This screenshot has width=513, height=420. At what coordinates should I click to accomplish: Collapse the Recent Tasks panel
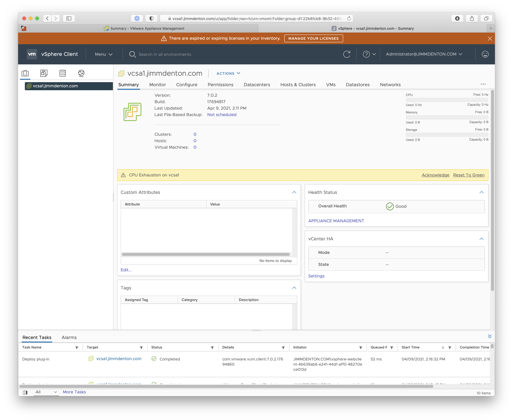point(490,336)
